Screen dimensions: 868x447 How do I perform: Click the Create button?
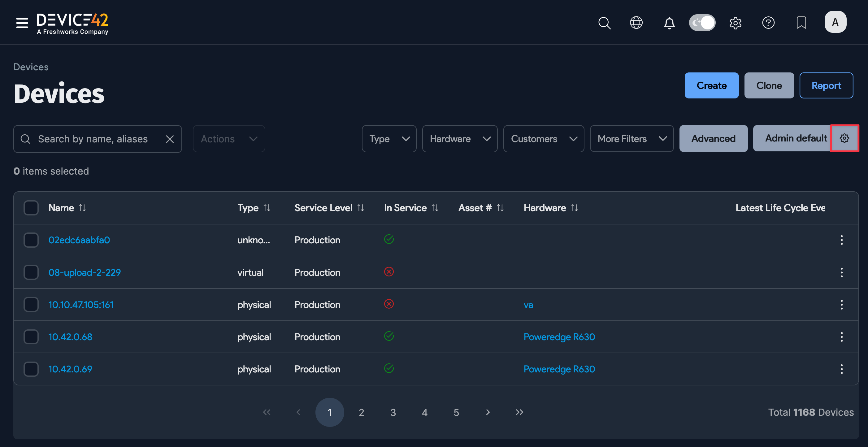(711, 85)
